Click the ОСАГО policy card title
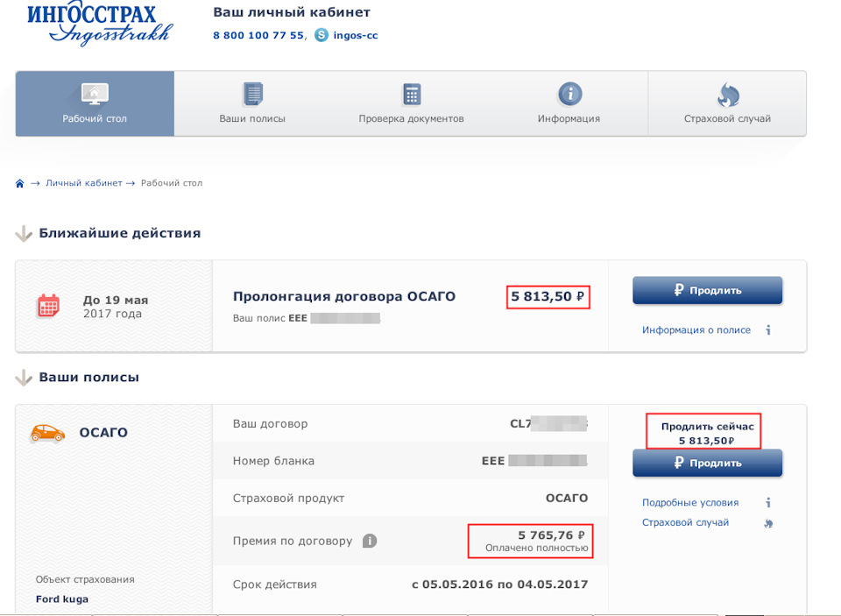 pyautogui.click(x=103, y=433)
